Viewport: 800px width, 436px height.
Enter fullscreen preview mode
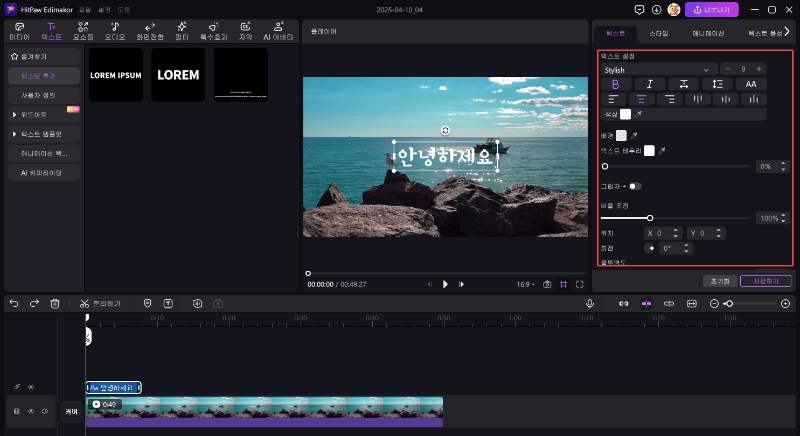[580, 284]
